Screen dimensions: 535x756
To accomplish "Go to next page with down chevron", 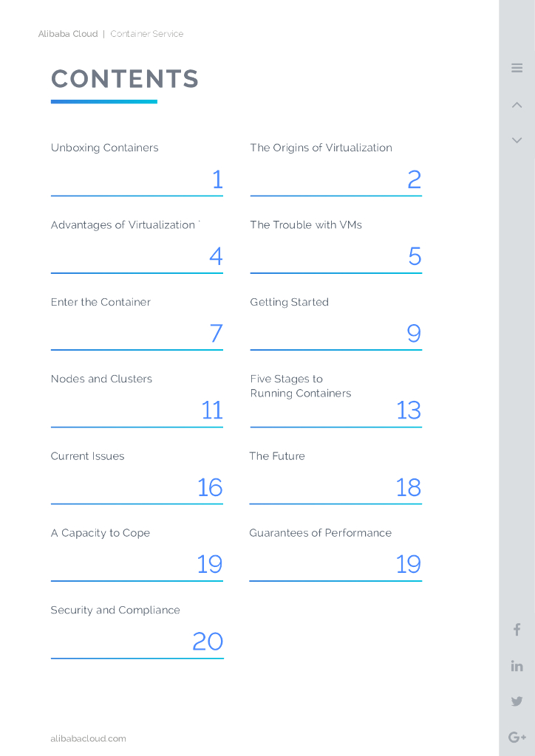I will tap(517, 140).
